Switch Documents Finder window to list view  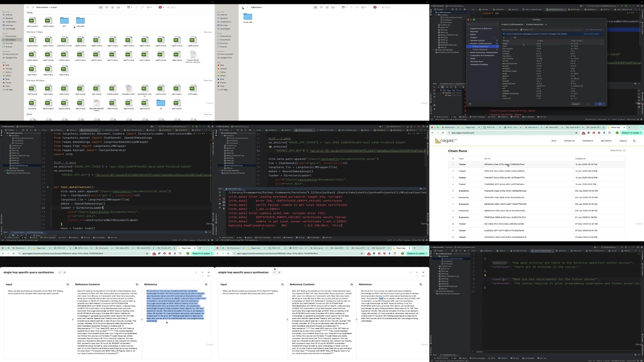[107, 7]
